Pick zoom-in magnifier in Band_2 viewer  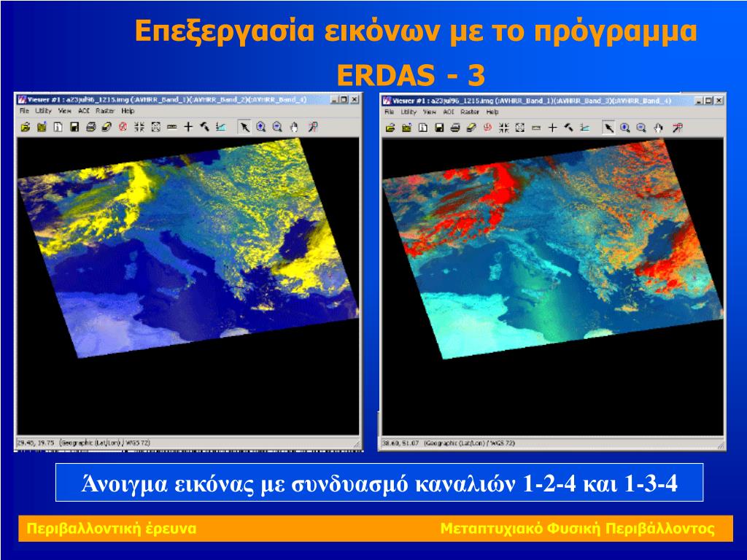pos(261,127)
